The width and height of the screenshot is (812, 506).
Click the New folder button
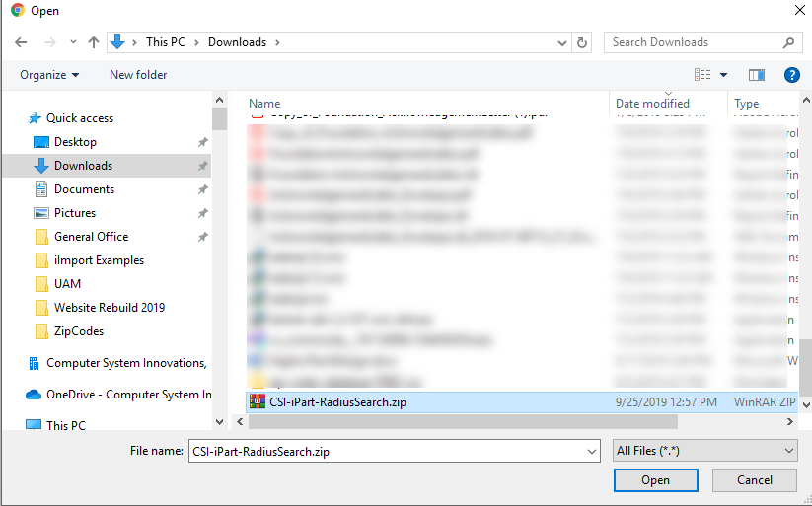138,75
